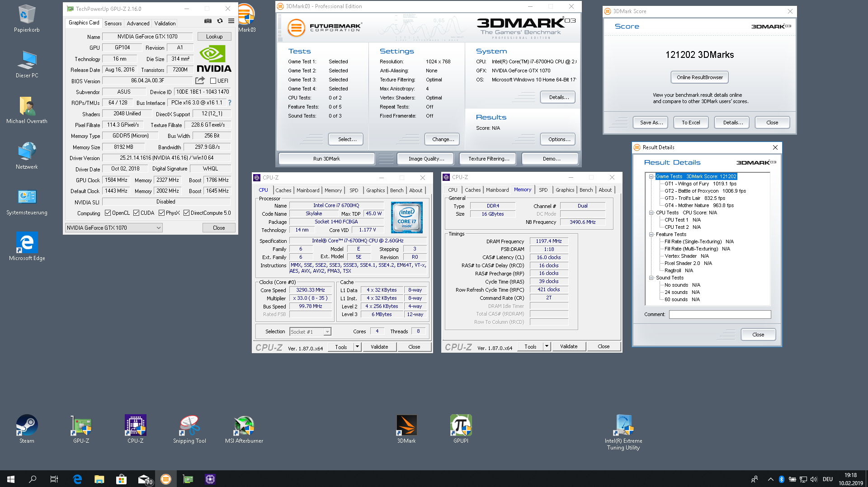
Task: Open Tools dropdown arrow in CPU-Z CPU window
Action: click(x=357, y=347)
